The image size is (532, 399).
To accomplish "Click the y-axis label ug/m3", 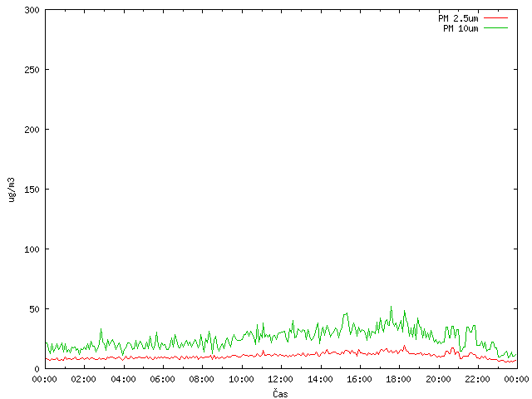I will coord(12,190).
